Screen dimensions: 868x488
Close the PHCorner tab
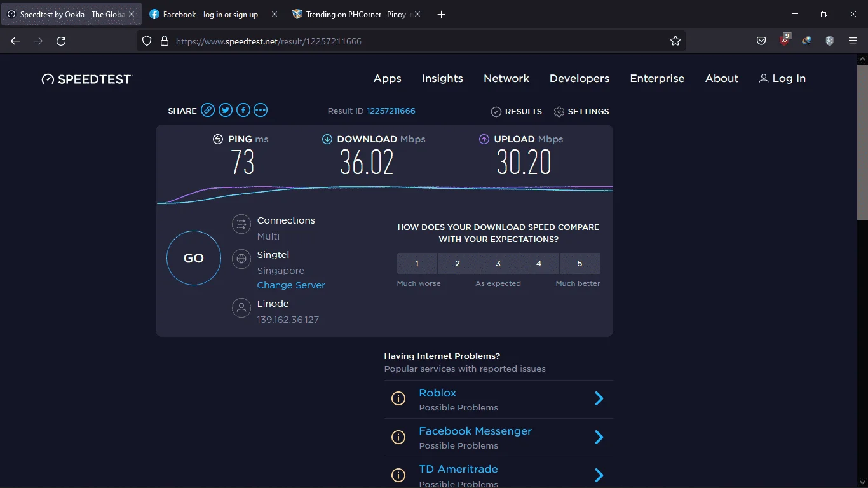click(417, 14)
